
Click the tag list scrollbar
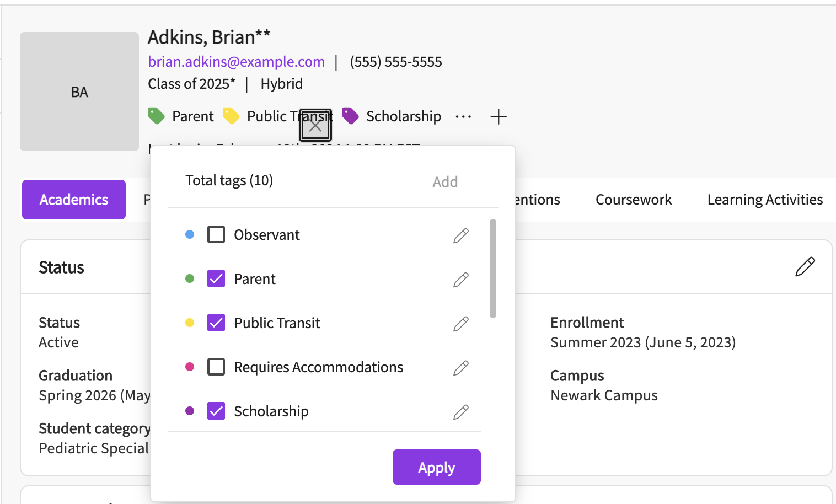click(493, 269)
